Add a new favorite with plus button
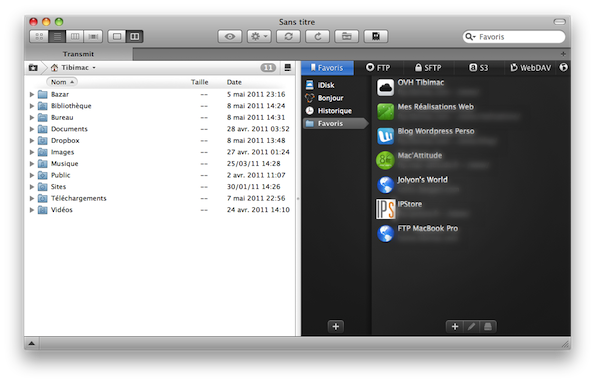 [455, 326]
